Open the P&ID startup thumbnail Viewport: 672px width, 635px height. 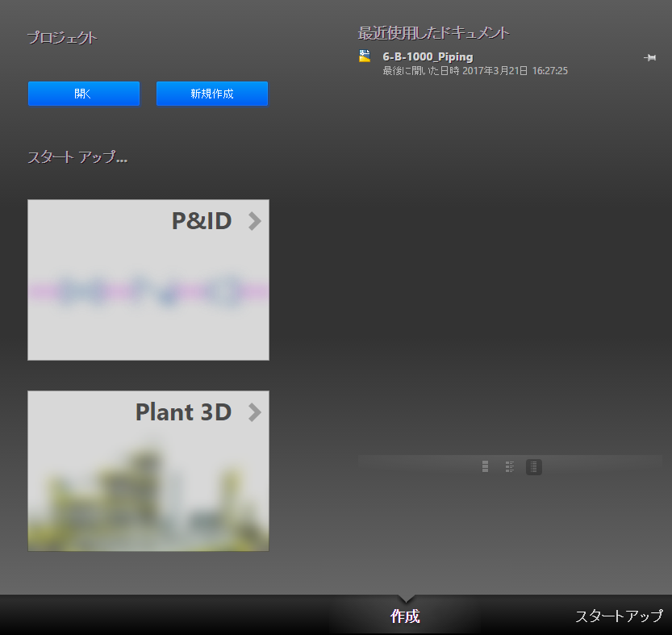click(148, 279)
